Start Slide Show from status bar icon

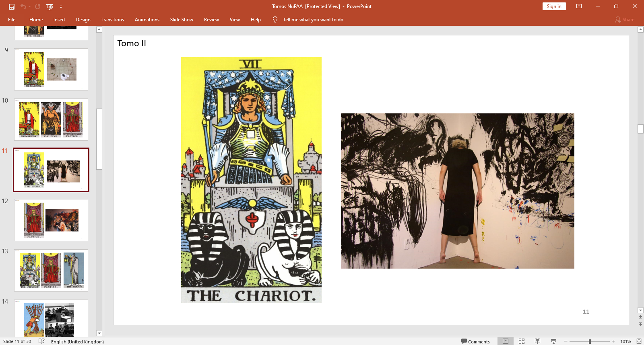coord(553,341)
